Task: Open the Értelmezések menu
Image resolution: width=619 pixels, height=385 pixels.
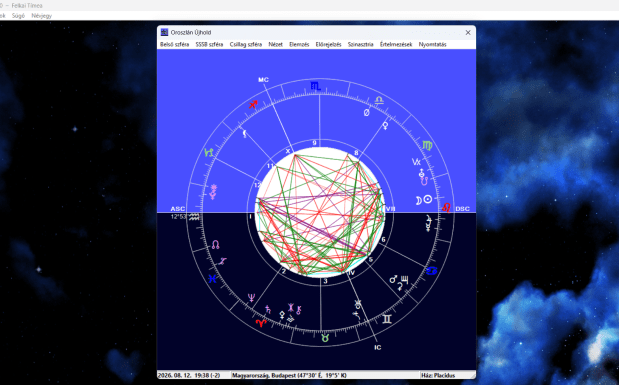Action: point(396,45)
